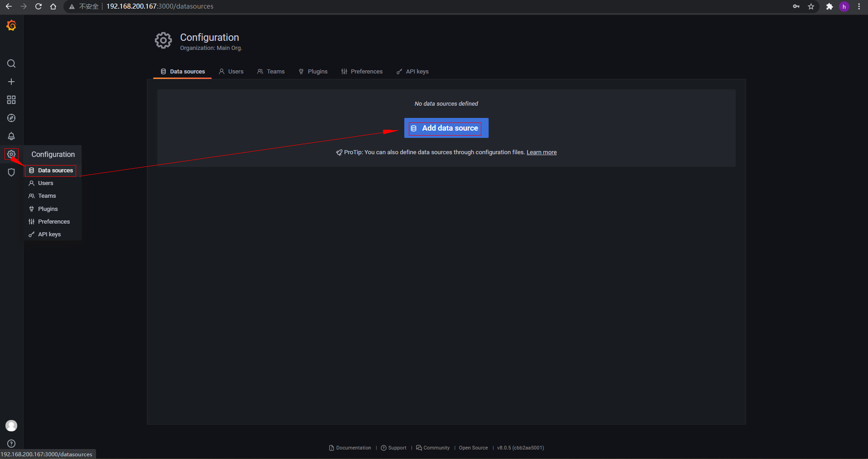Screen dimensions: 868x459
Task: Click the 'Organization: Main Org.' subtitle
Action: (211, 48)
